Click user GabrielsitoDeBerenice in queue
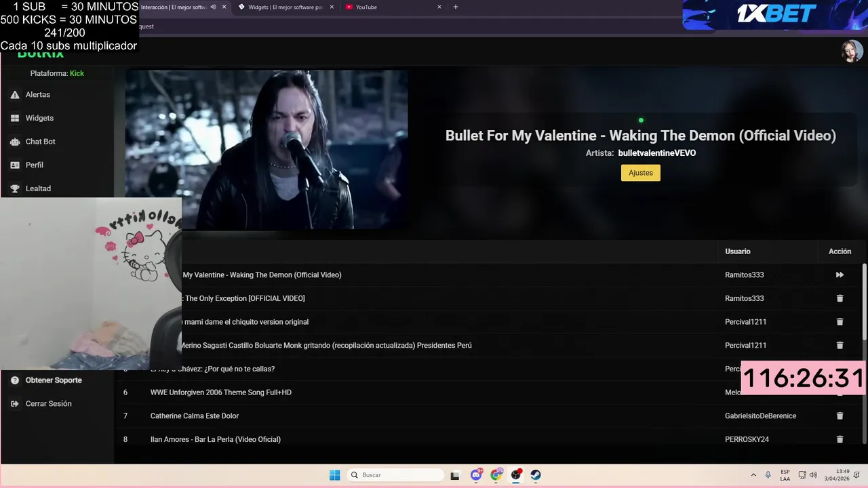 [x=760, y=415]
